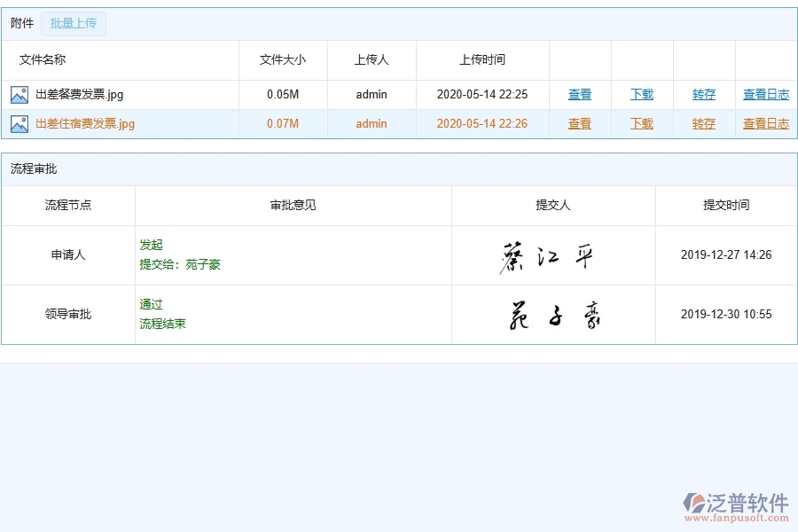798x532 pixels.
Task: Open 查看日志 for 出差餐费发票.jpg
Action: coord(766,94)
